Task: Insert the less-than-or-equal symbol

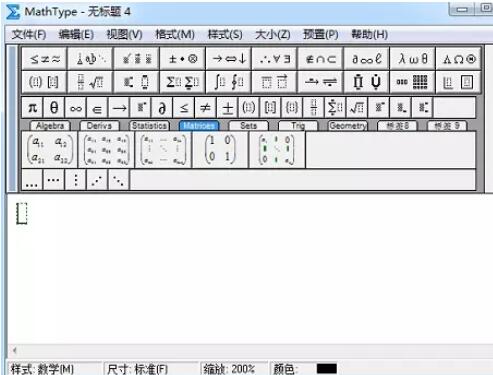Action: [184, 108]
